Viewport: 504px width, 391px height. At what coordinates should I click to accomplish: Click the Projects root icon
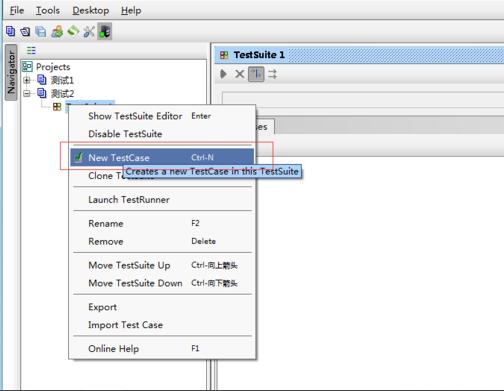(27, 67)
